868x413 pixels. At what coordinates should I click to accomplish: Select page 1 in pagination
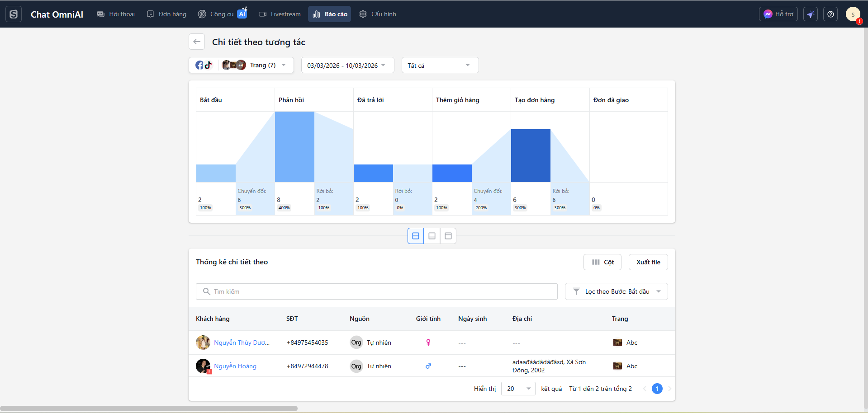click(x=657, y=389)
